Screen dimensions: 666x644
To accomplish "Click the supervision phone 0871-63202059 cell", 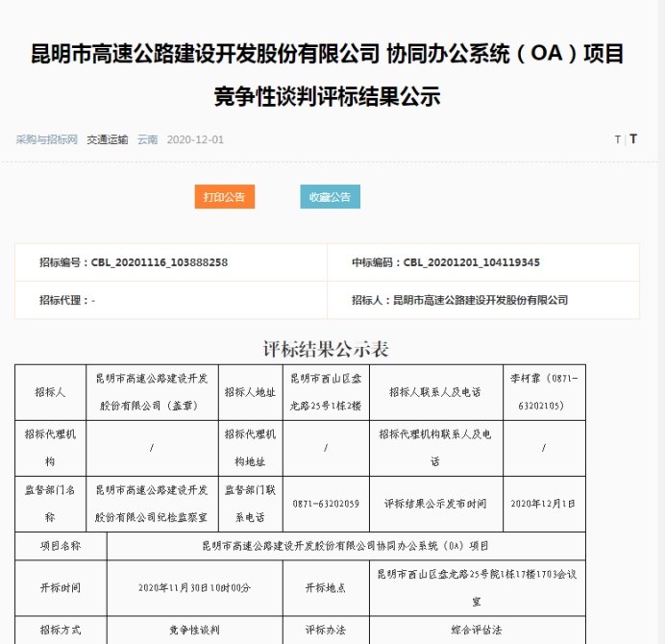I will coord(326,503).
